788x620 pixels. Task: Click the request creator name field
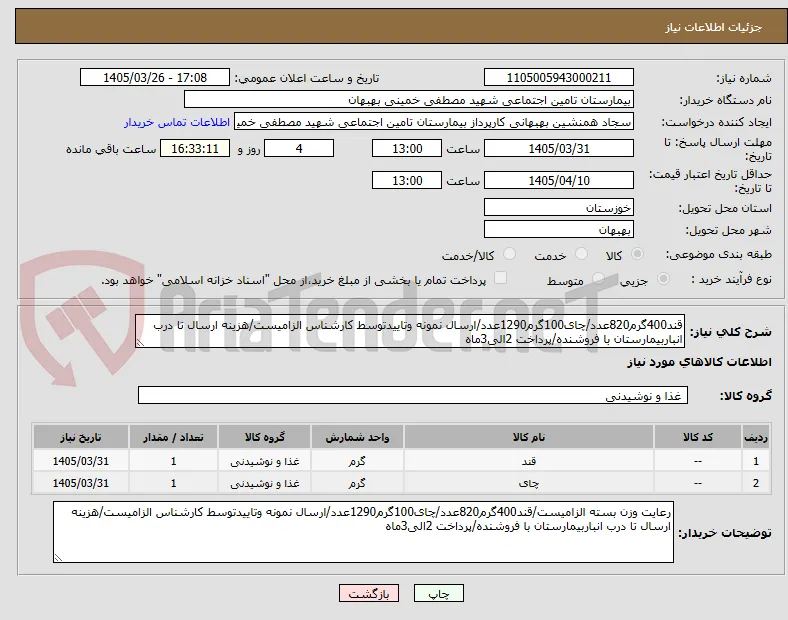pyautogui.click(x=434, y=122)
